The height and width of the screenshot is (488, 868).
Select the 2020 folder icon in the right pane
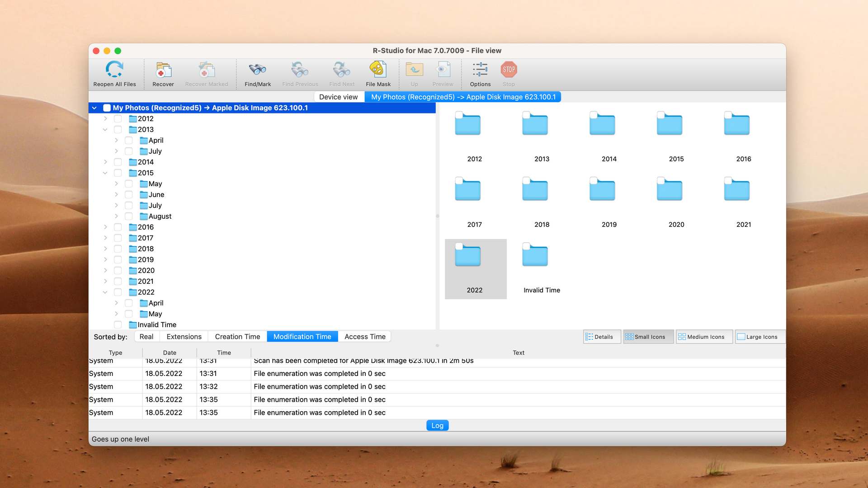[x=670, y=189]
